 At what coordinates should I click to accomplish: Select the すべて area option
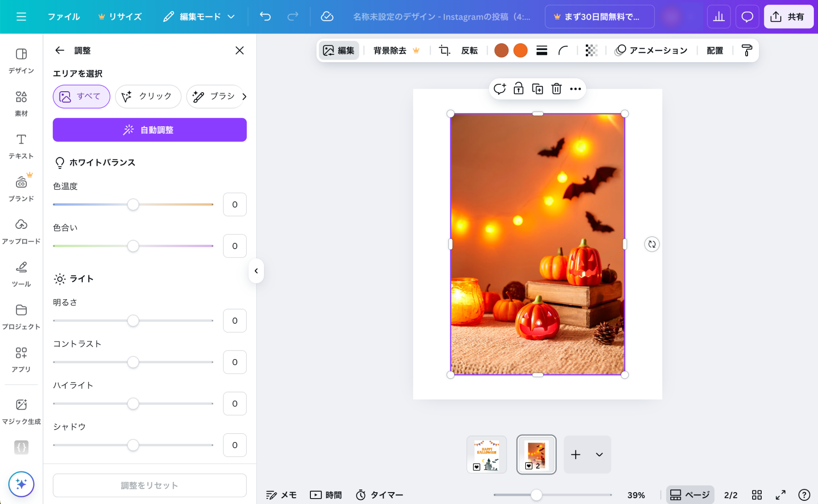pos(81,96)
